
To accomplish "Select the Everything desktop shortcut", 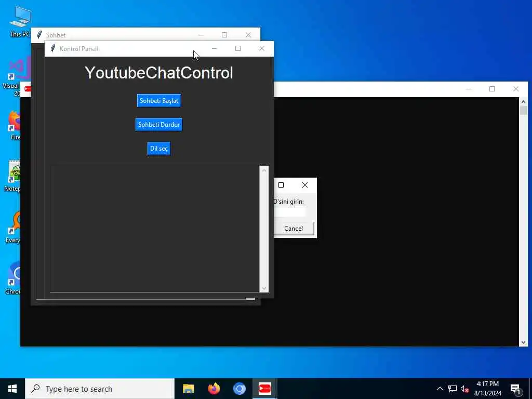I will pyautogui.click(x=14, y=228).
